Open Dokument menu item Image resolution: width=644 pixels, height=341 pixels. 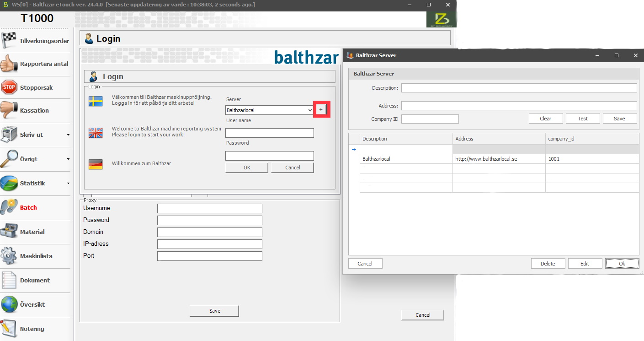coord(35,280)
